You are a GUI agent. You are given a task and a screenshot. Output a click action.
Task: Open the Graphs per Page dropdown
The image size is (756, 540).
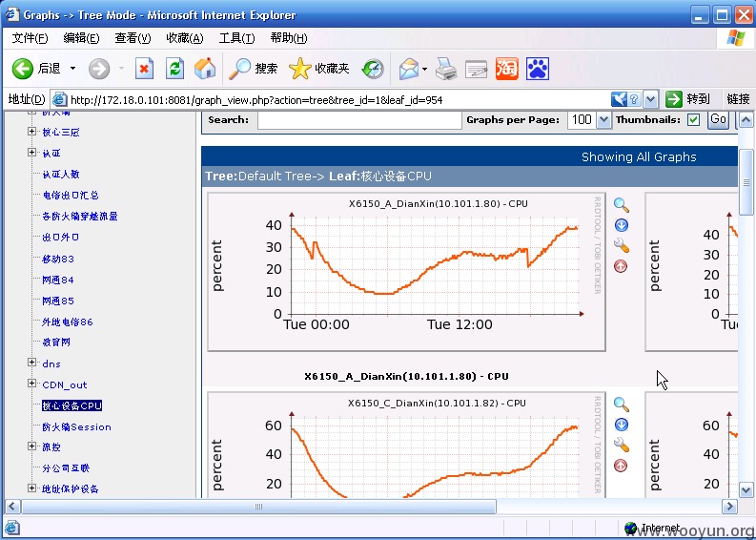click(x=603, y=119)
